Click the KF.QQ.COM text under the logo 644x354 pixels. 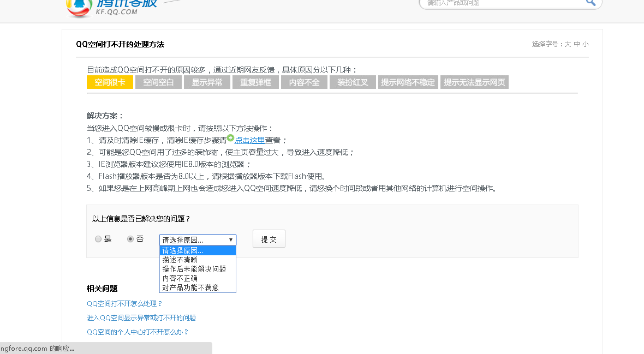pyautogui.click(x=117, y=12)
